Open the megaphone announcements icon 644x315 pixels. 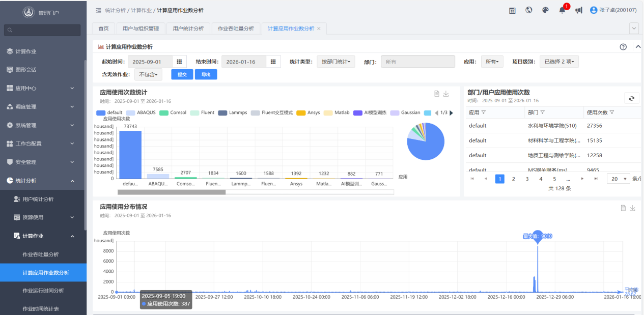tap(578, 10)
